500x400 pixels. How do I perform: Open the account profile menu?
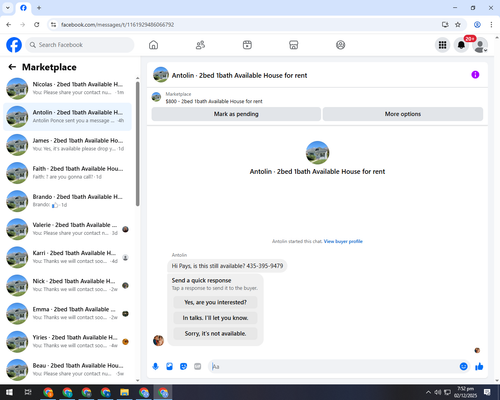click(x=480, y=45)
